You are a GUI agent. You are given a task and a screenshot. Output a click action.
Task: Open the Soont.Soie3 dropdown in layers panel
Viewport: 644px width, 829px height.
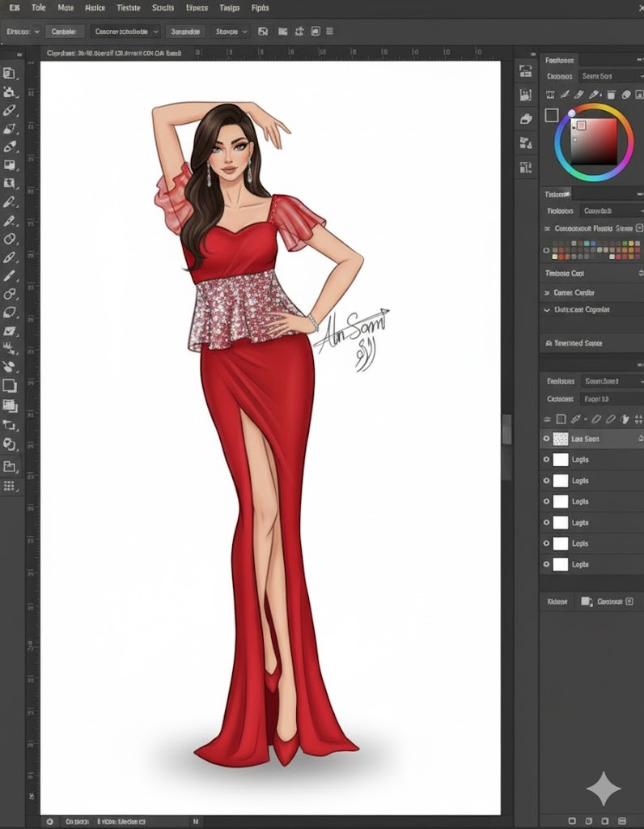(x=612, y=380)
